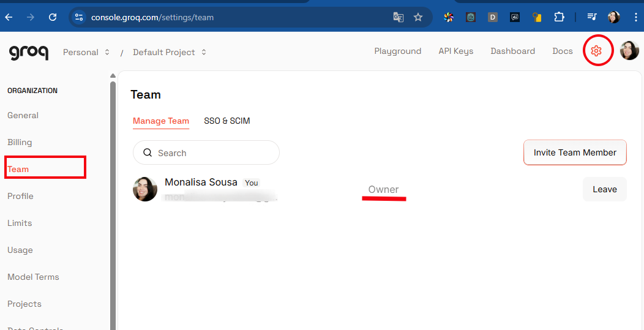The height and width of the screenshot is (330, 644).
Task: Open Billing settings in sidebar
Action: [20, 142]
